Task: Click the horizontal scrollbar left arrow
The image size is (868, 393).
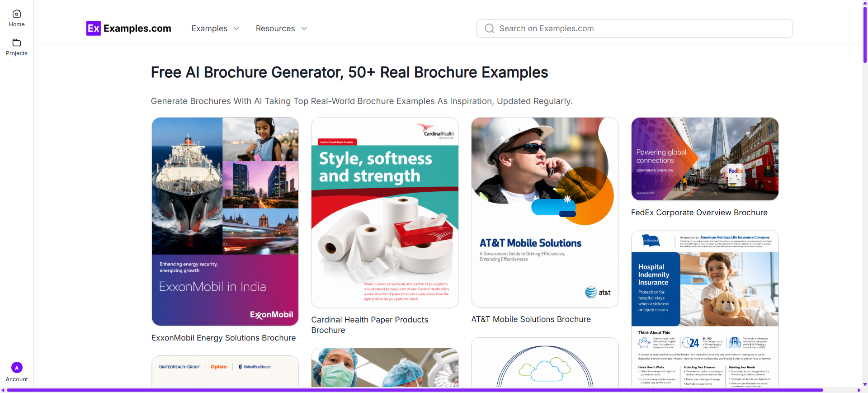Action: (x=3, y=390)
